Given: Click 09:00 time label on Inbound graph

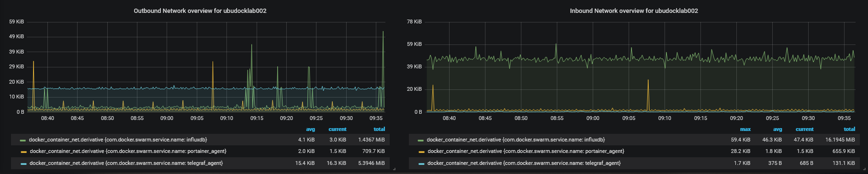Looking at the screenshot, I should click(x=593, y=118).
